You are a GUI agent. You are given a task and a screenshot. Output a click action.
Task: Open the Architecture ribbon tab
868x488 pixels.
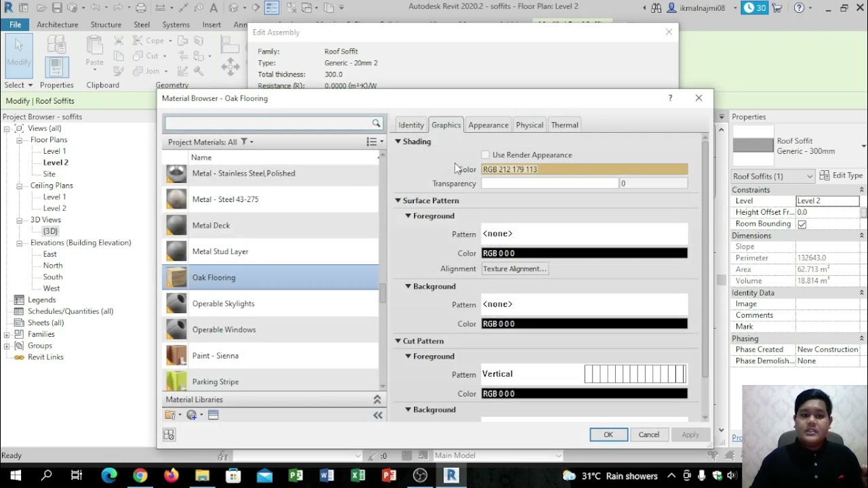[x=57, y=24]
